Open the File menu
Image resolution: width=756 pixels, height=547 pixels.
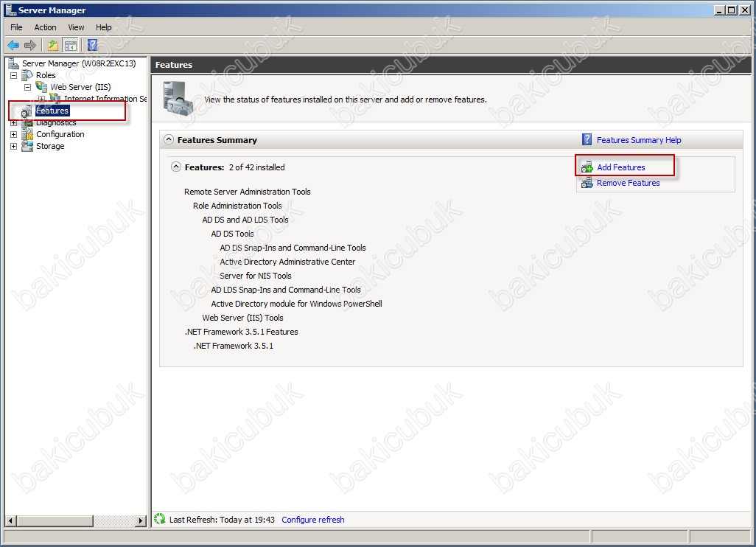click(x=16, y=27)
